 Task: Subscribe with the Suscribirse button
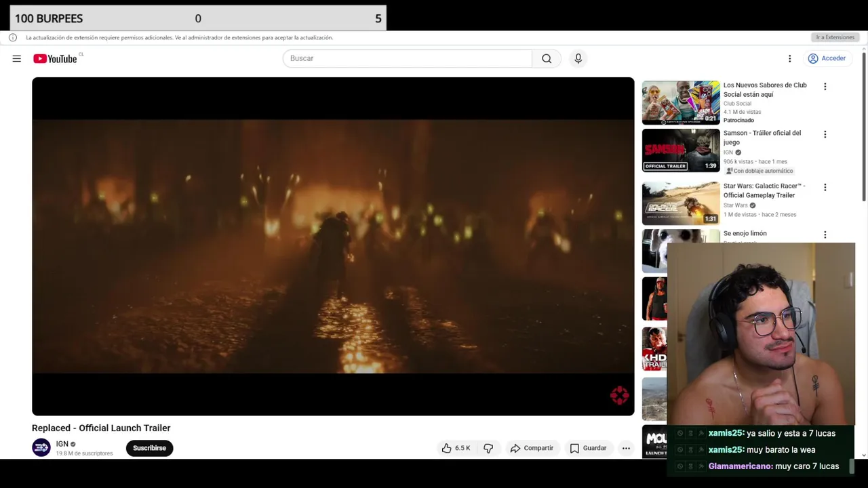(149, 448)
